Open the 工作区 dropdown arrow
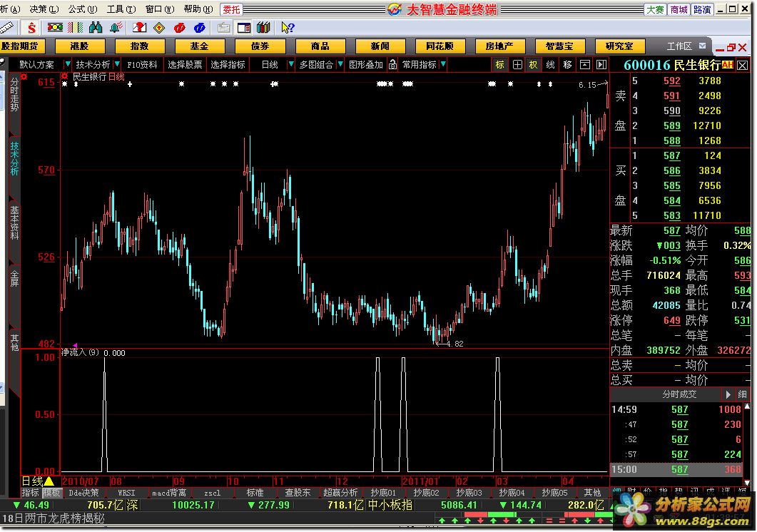The image size is (757, 532). pos(703,46)
